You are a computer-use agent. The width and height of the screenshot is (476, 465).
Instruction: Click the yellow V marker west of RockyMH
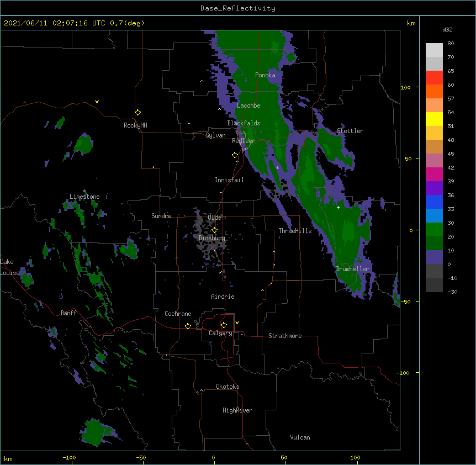(x=97, y=102)
